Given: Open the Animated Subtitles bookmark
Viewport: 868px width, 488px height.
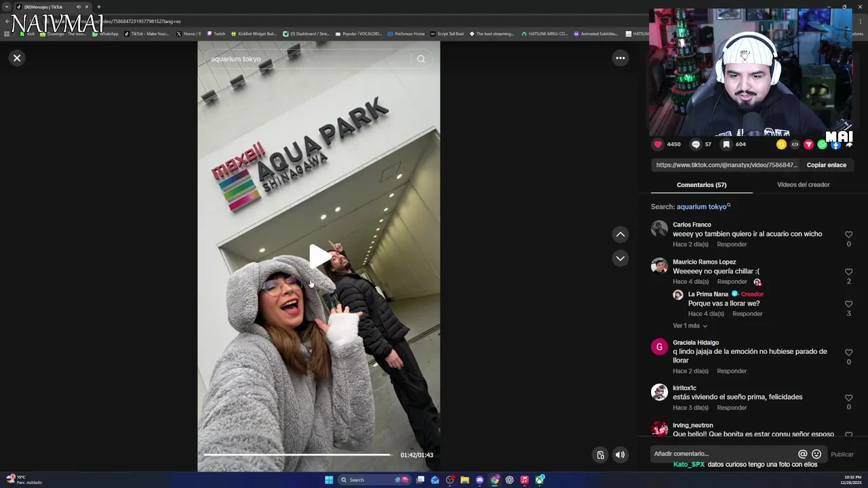Looking at the screenshot, I should (x=596, y=33).
